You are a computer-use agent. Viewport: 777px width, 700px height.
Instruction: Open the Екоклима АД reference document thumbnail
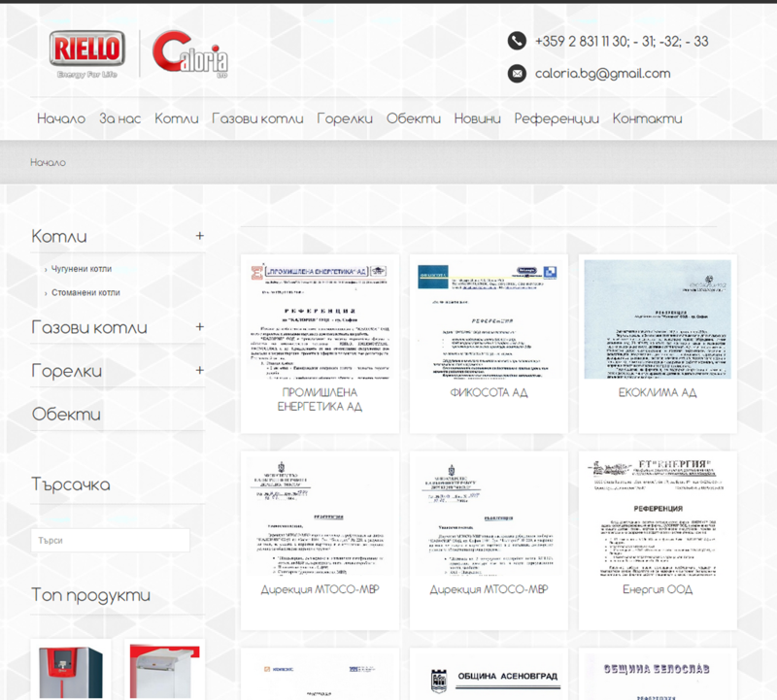pos(658,319)
